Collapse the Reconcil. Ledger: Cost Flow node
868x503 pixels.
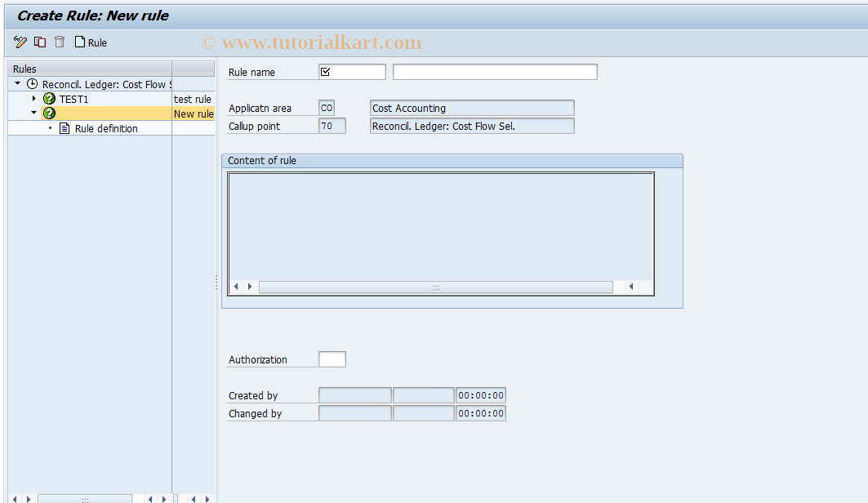[x=18, y=83]
